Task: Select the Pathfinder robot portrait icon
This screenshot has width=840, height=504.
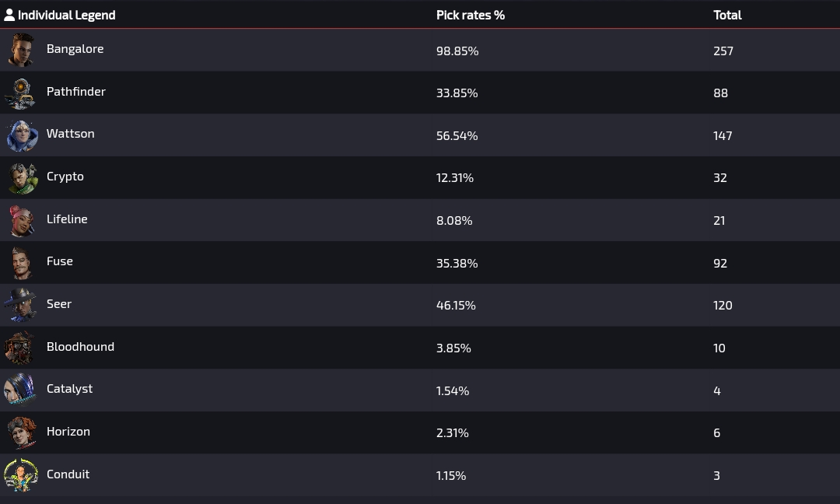Action: 20,93
